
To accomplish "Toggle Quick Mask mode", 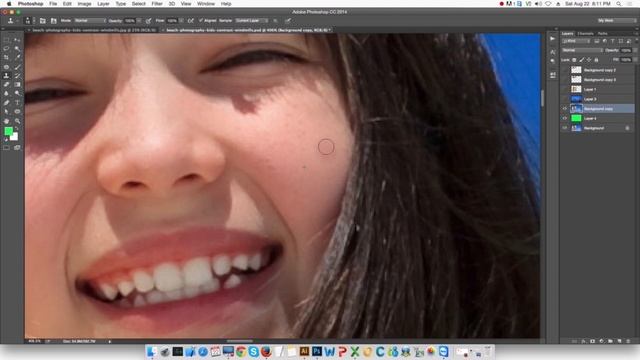I will point(6,148).
